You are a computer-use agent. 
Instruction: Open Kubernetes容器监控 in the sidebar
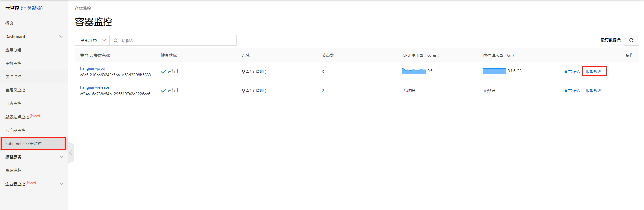tap(23, 144)
